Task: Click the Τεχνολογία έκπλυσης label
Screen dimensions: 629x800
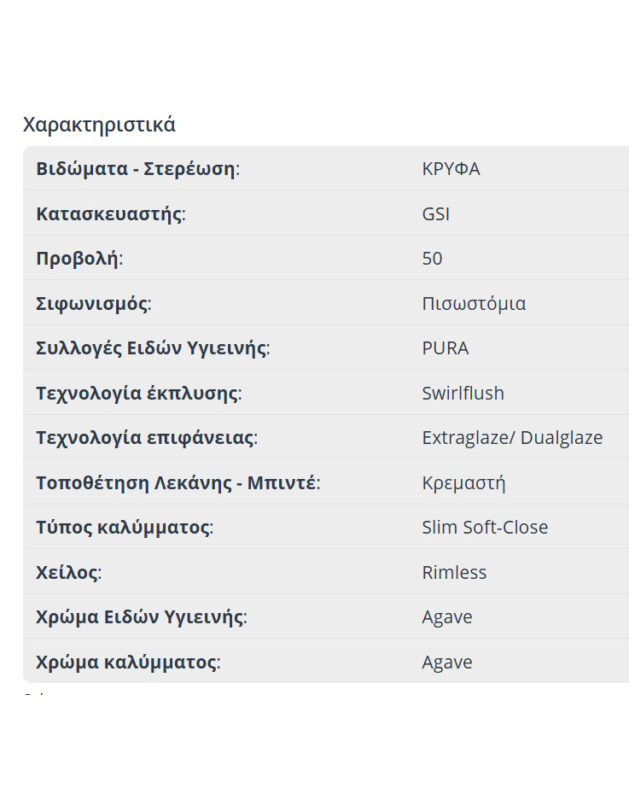Action: (138, 393)
